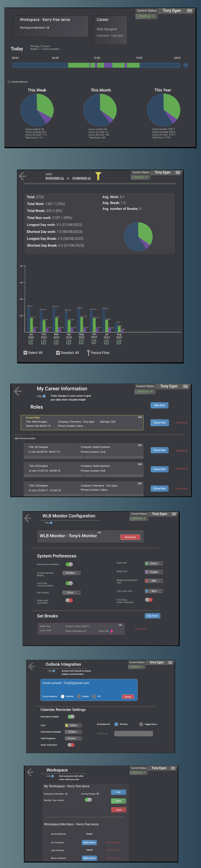This screenshot has width=201, height=868.
Task: Click the plus icon beside Today's timeline
Action: click(186, 65)
